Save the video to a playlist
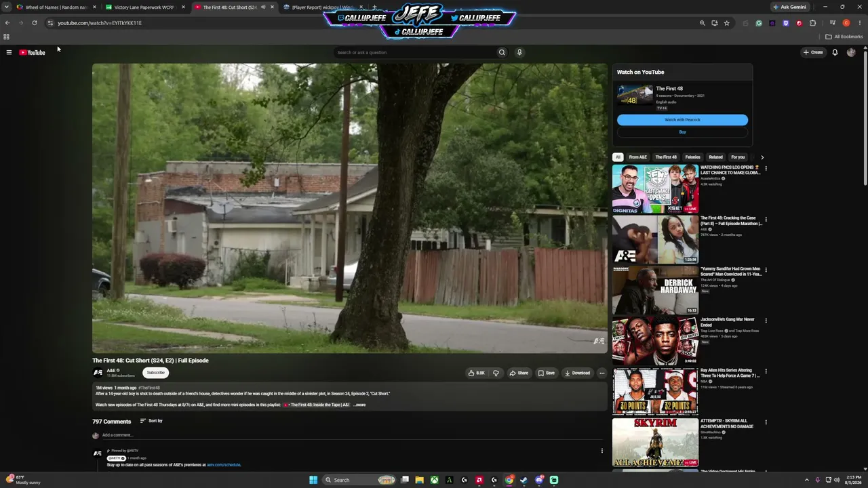This screenshot has height=488, width=868. pos(546,373)
